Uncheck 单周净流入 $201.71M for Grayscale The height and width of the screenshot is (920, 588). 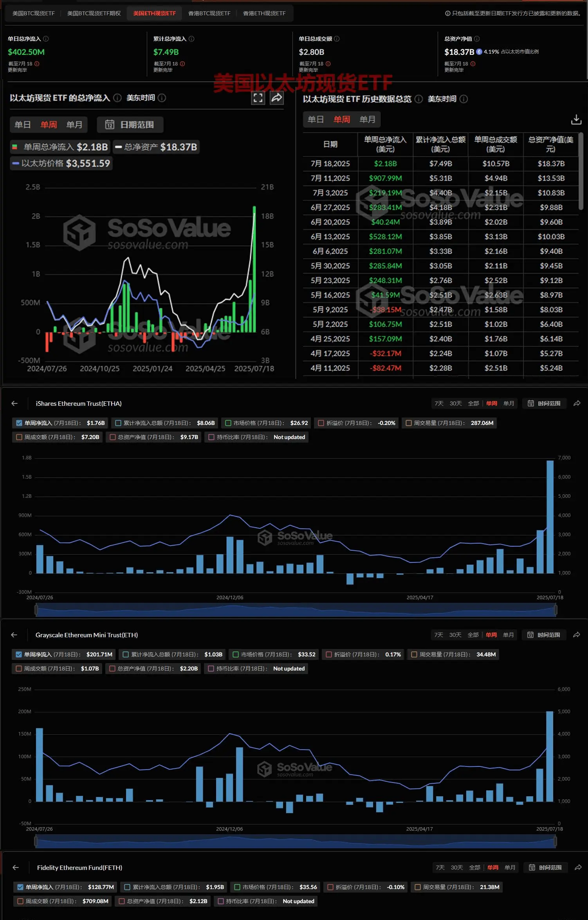pyautogui.click(x=19, y=654)
